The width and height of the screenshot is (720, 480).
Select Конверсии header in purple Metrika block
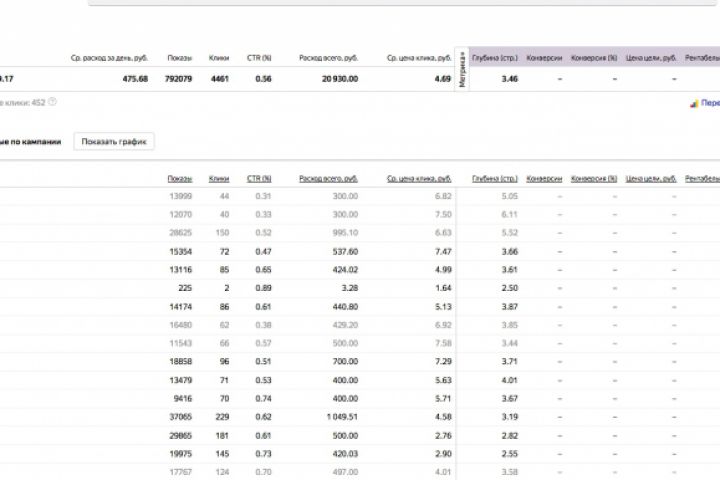[544, 58]
